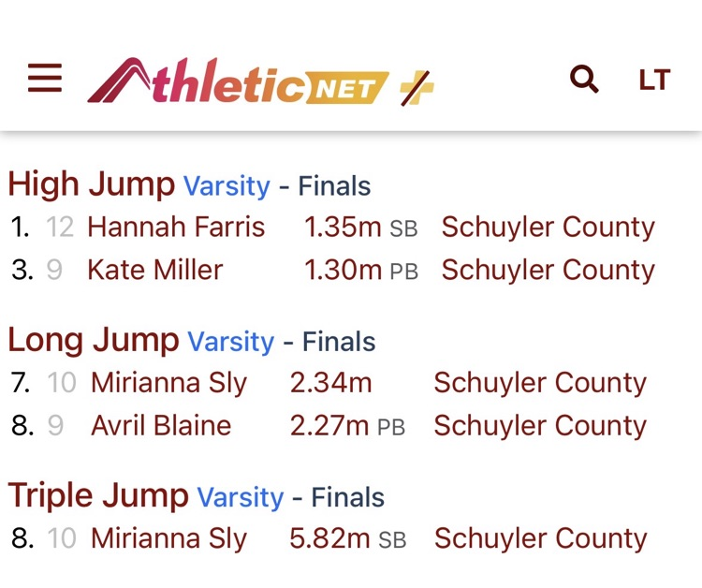Click Kate Miller 1.30m mark
The height and width of the screenshot is (588, 702).
click(343, 271)
